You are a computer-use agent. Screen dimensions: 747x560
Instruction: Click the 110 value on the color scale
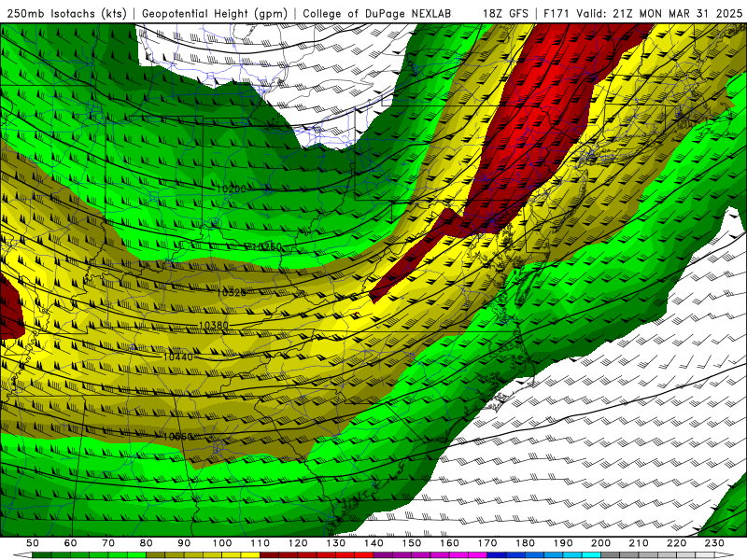coord(261,543)
